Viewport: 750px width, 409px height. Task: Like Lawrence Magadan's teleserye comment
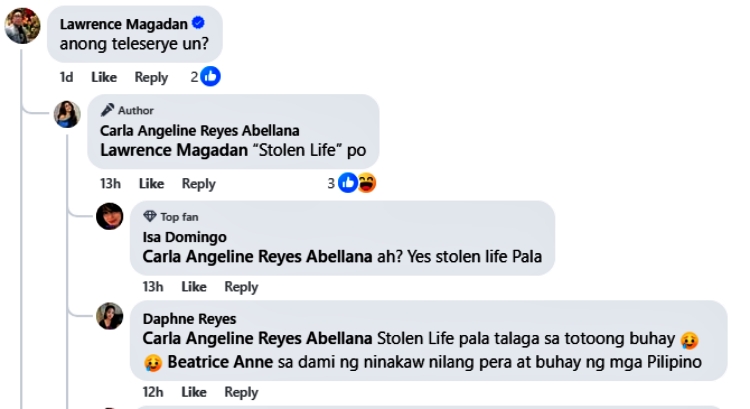(104, 77)
